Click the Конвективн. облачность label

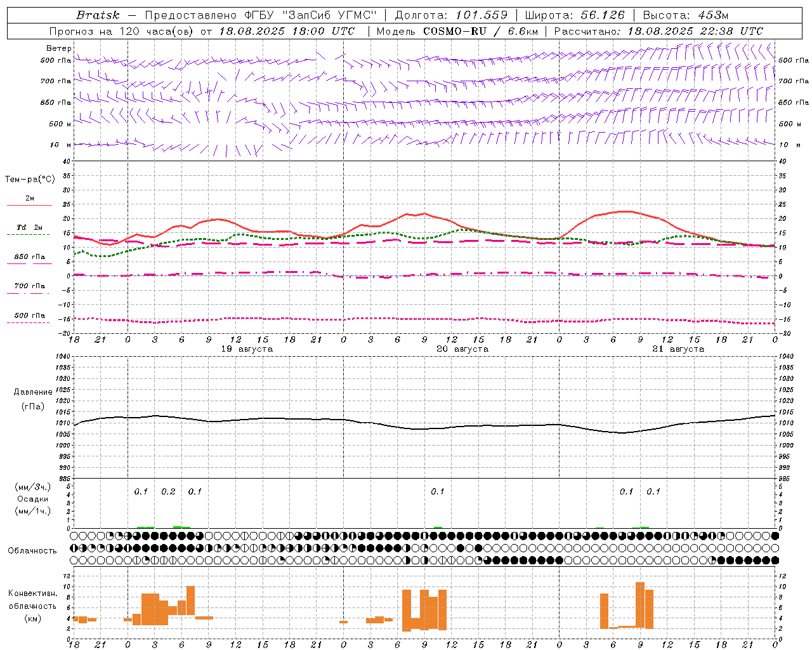click(32, 600)
